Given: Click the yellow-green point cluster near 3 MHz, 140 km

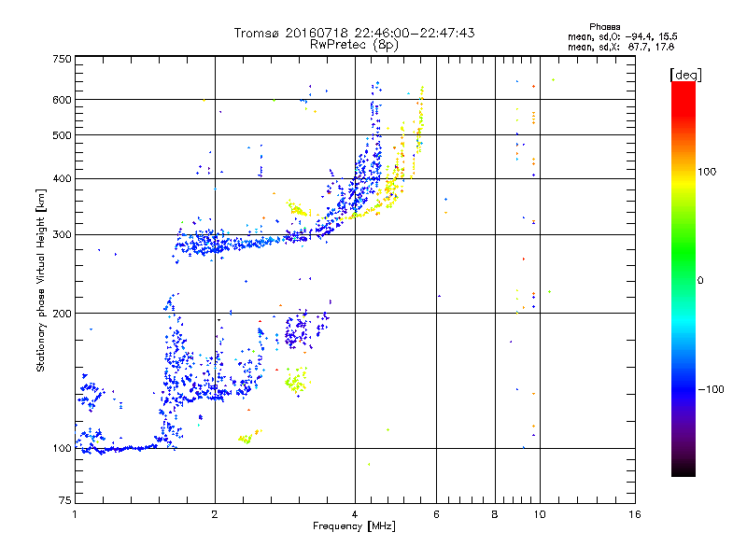Looking at the screenshot, I should click(x=296, y=381).
